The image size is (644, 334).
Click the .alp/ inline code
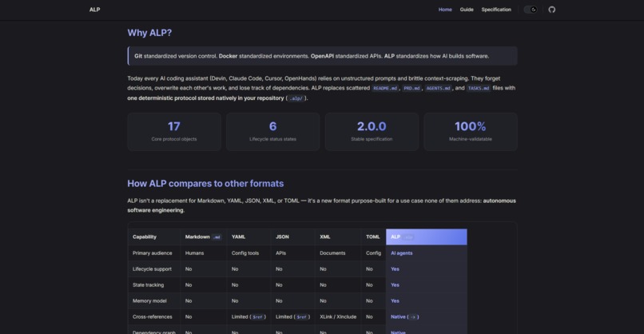point(296,98)
